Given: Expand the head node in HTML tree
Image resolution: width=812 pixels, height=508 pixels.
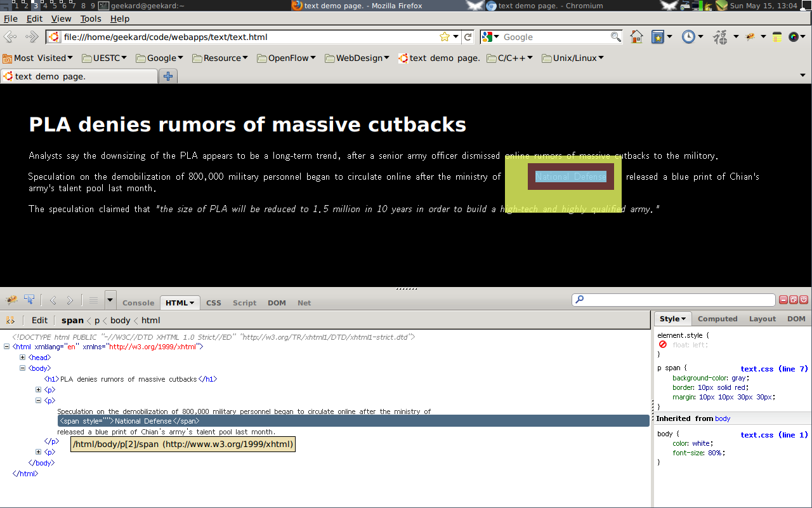Looking at the screenshot, I should (23, 358).
